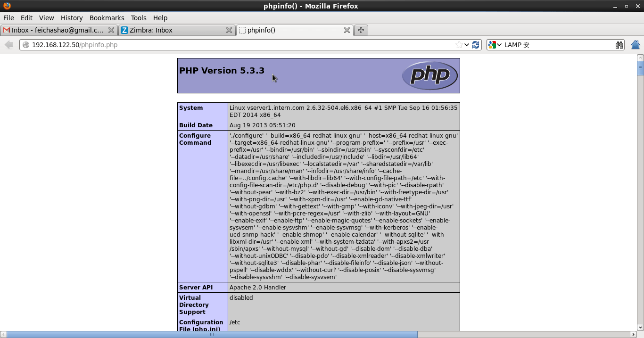Screen dimensions: 644x338
Task: Click the horizontal scrollbar left arrow
Action: click(3, 334)
